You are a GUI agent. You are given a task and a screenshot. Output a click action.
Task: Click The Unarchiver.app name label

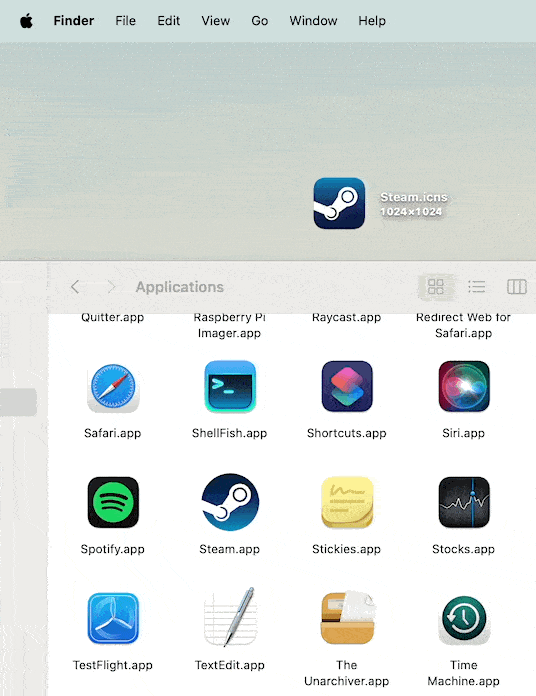[347, 673]
